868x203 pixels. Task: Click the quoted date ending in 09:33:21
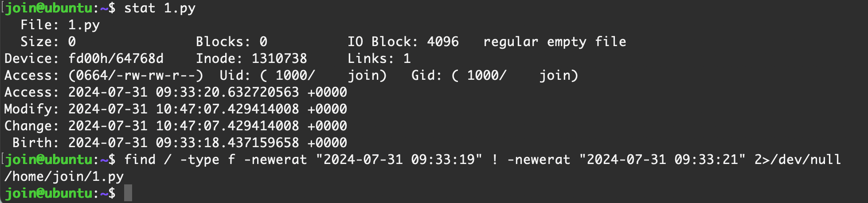pyautogui.click(x=662, y=160)
